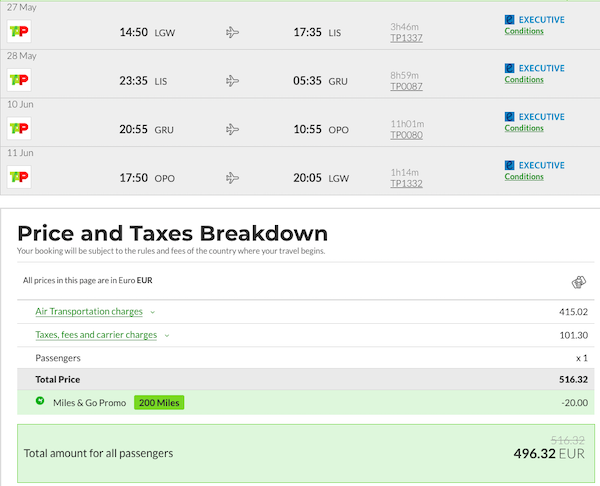Screen dimensions: 600x486
Task: Click TAP logo for OPO to LGW flight
Action: pos(19,177)
